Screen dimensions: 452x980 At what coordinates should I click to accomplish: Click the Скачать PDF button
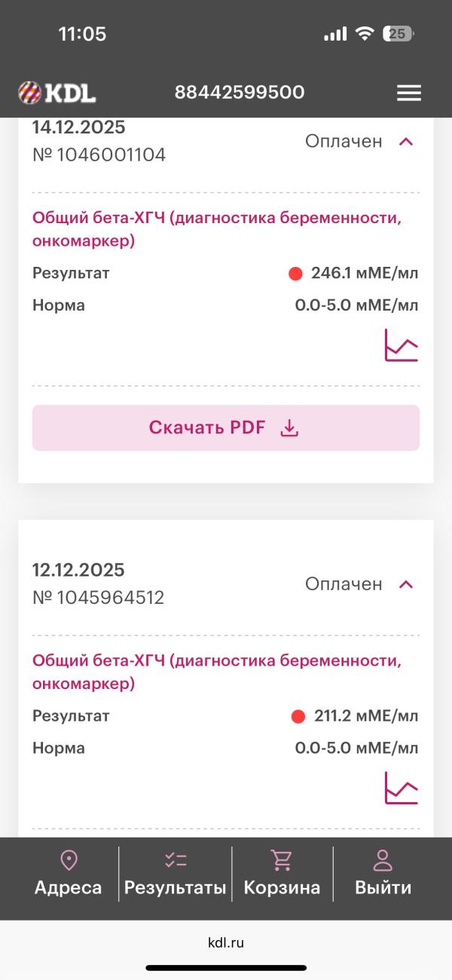(225, 428)
